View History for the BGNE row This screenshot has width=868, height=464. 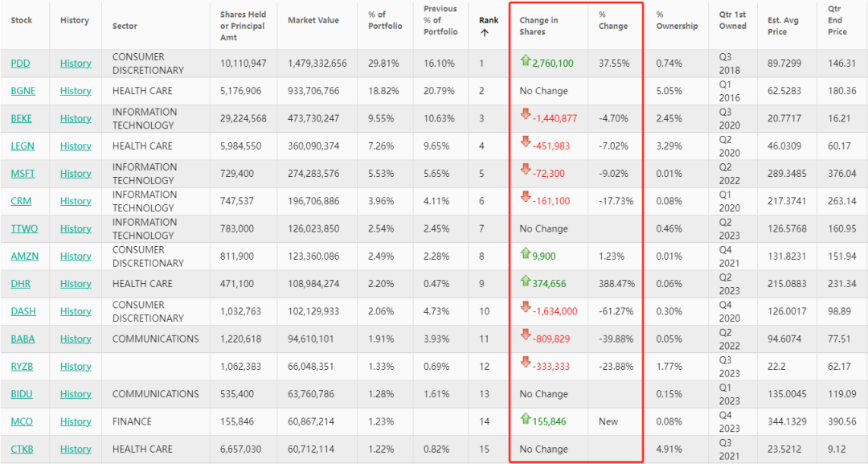(x=76, y=91)
